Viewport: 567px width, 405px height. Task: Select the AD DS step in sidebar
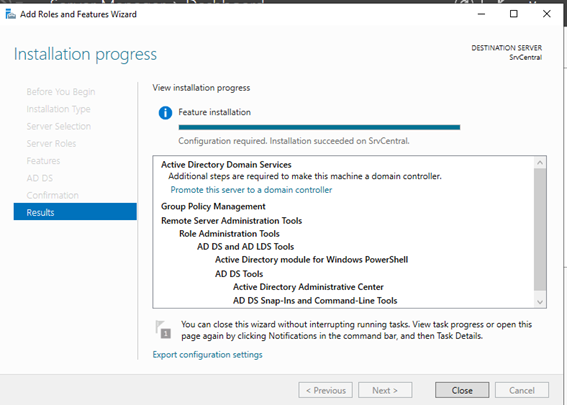pyautogui.click(x=40, y=178)
